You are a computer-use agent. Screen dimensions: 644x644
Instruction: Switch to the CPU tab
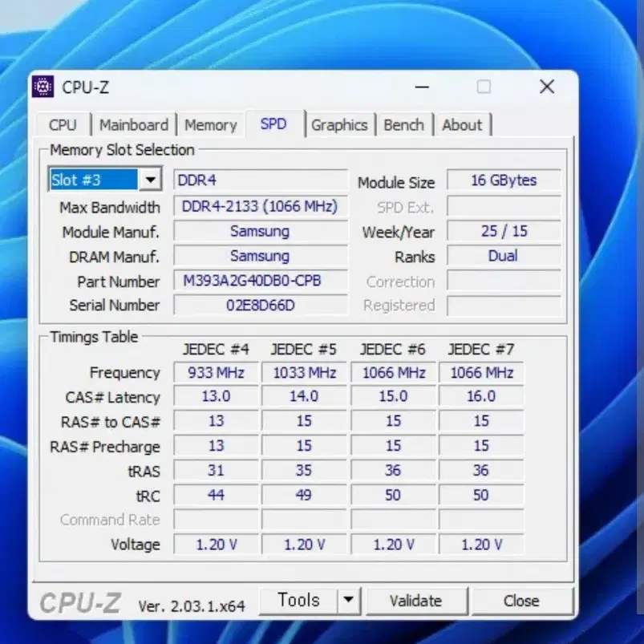point(63,125)
